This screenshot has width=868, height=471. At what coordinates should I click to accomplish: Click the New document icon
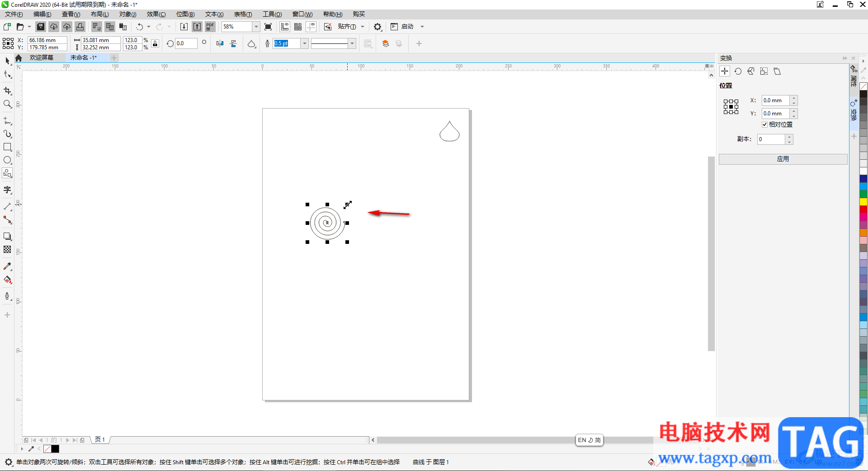[7, 27]
